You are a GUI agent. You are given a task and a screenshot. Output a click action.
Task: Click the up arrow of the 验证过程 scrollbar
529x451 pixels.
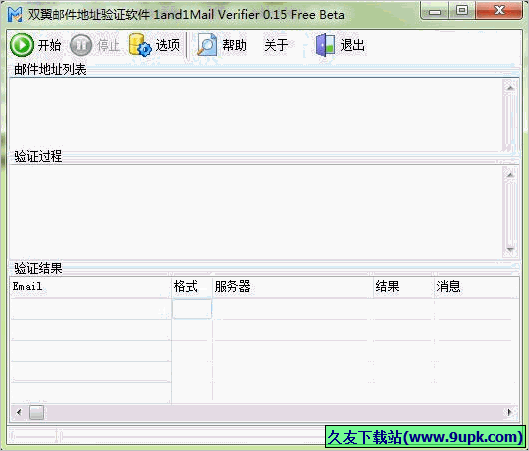tap(510, 175)
